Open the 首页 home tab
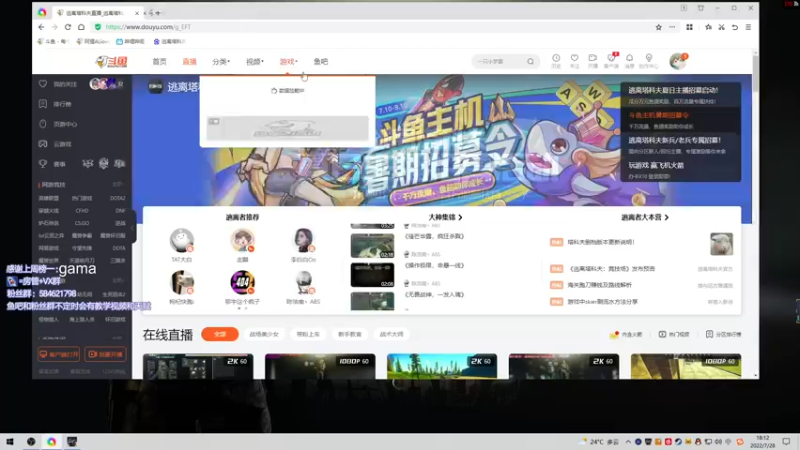Image resolution: width=800 pixels, height=450 pixels. [x=159, y=61]
